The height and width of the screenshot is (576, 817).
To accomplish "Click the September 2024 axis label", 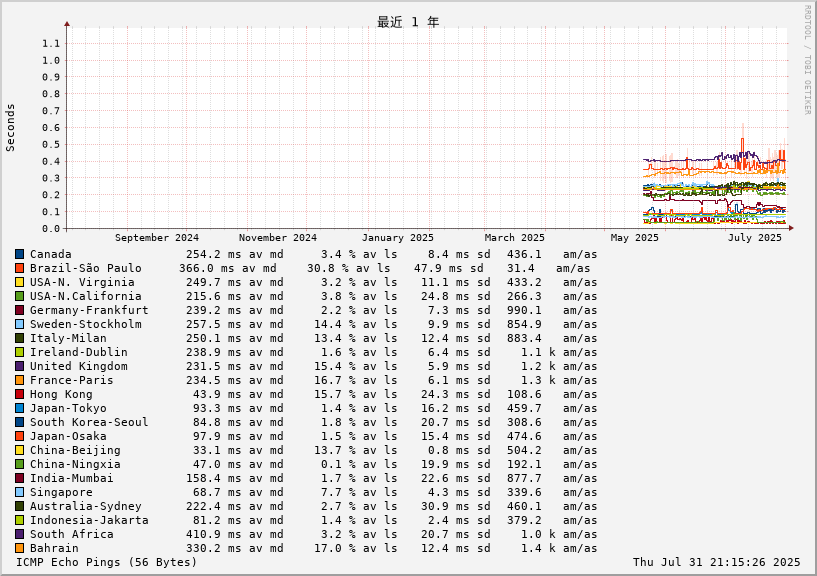I will pos(157,238).
